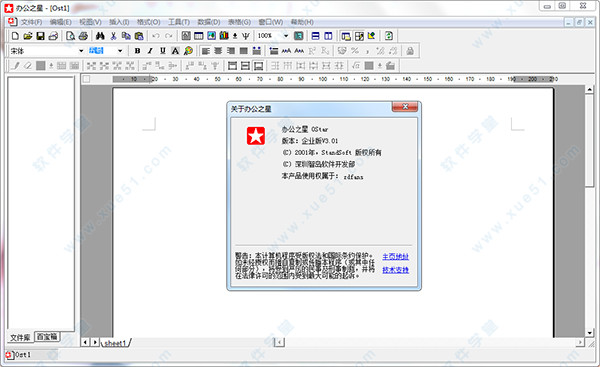This screenshot has height=367, width=600.
Task: Create a new document from the toolbar
Action: [x=15, y=36]
